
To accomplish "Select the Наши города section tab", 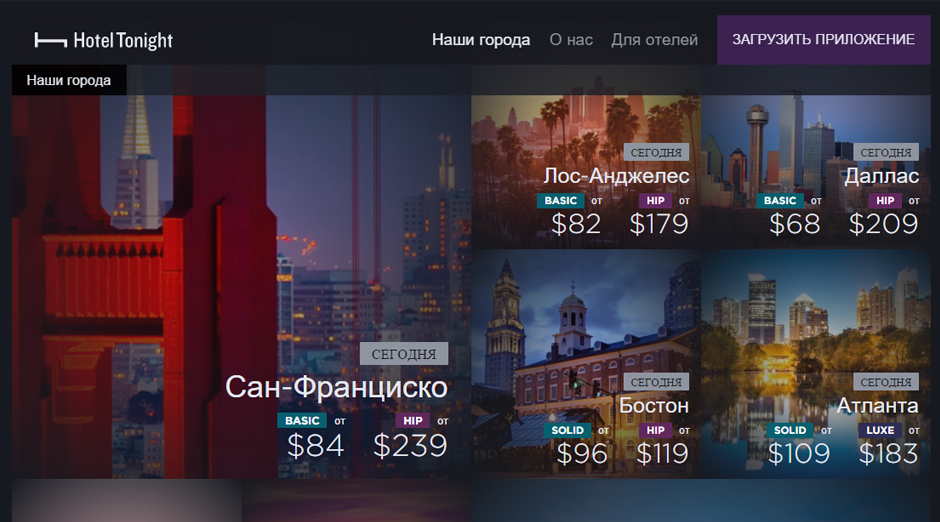I will (69, 80).
